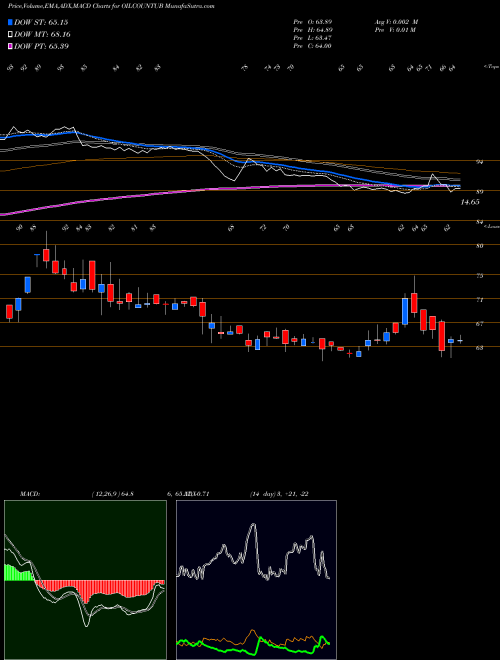The width and height of the screenshot is (500, 660).
Task: Select the 'DOW PT: 65.39' legend text
Action: tap(41, 46)
